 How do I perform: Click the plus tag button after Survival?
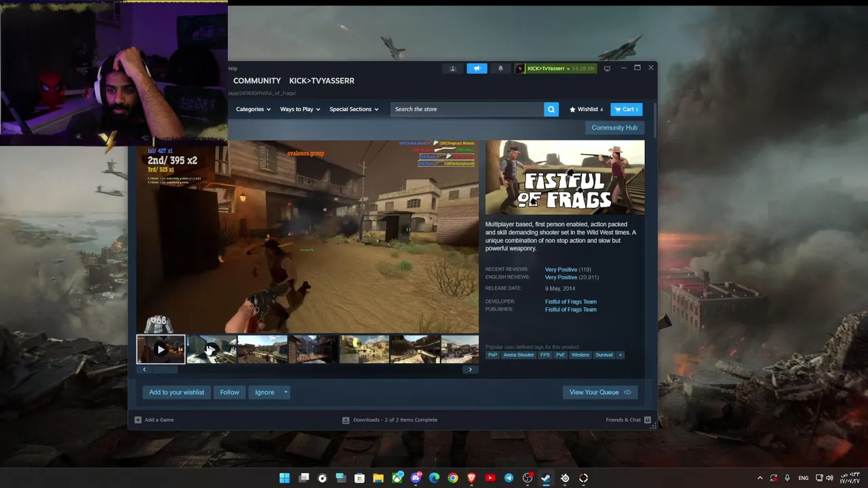(x=620, y=355)
